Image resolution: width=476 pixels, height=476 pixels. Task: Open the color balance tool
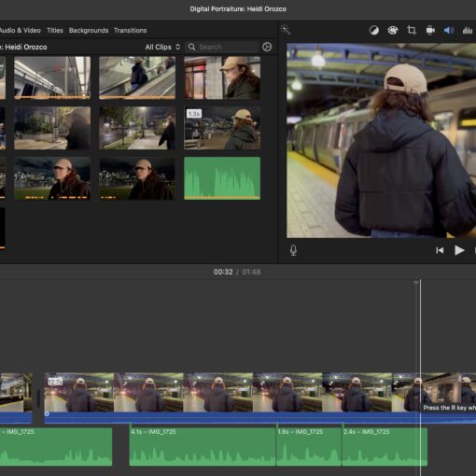374,30
